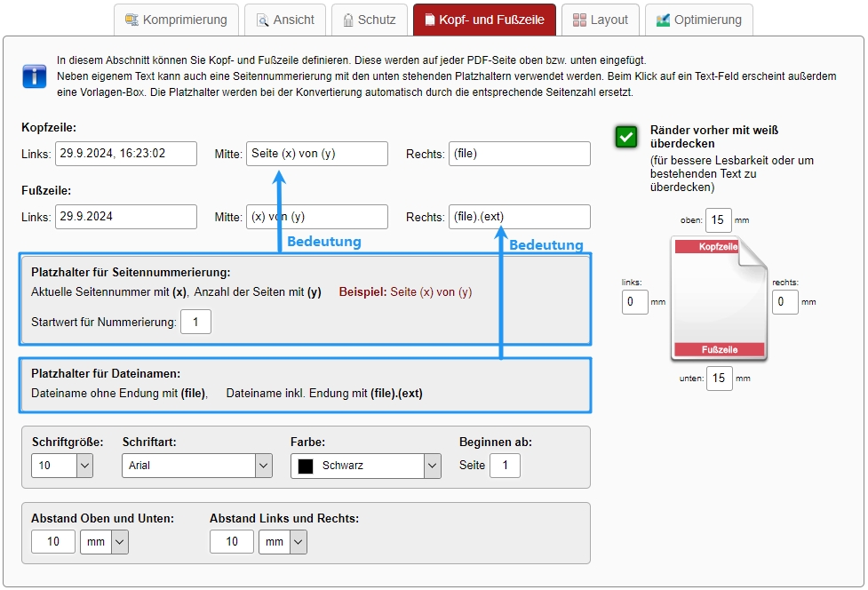The image size is (868, 590).
Task: Uncheck 'Ränder vorher mit weiß überdecken' checkbox
Action: tap(626, 137)
